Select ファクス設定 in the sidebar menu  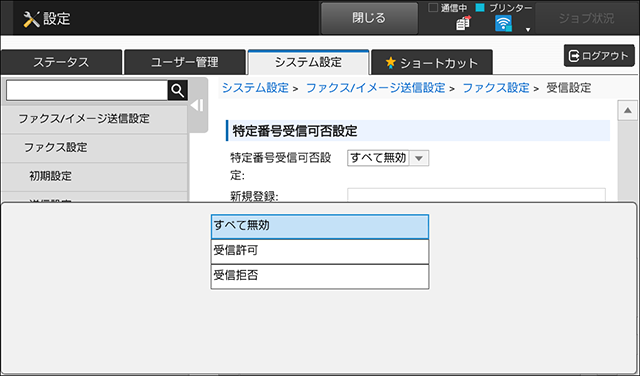point(94,147)
